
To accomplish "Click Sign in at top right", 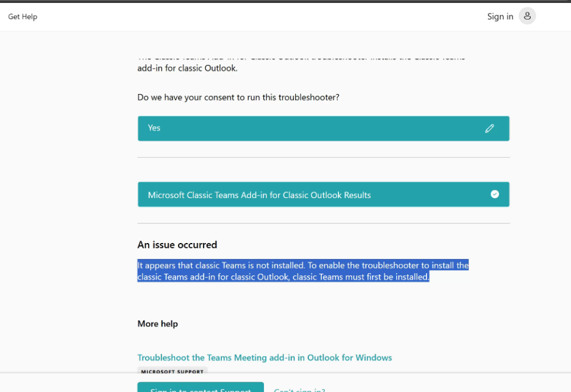I will pos(500,17).
